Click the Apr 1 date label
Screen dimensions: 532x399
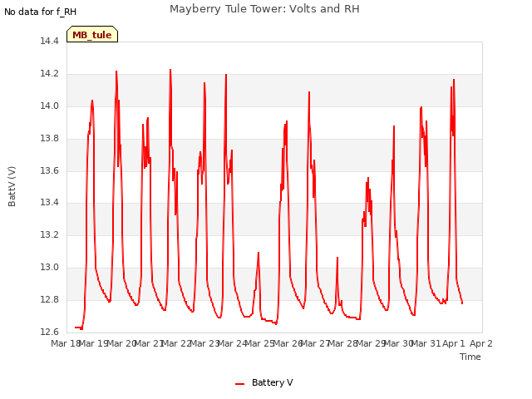[x=454, y=343]
